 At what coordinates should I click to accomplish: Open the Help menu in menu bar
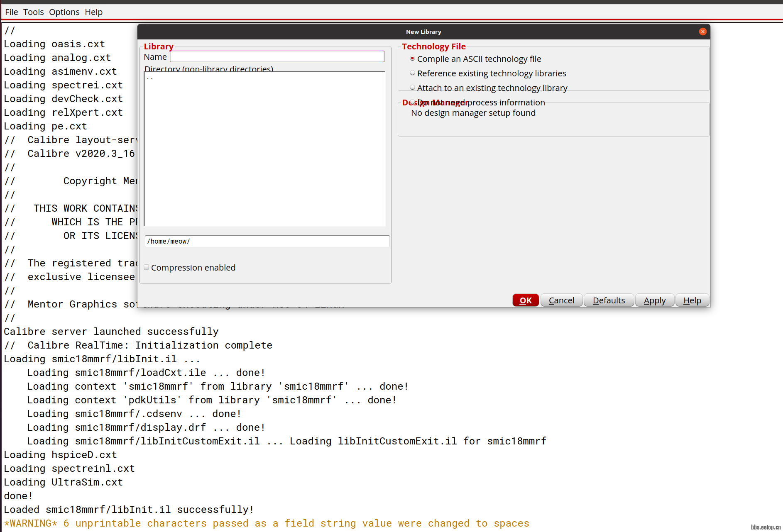(93, 12)
